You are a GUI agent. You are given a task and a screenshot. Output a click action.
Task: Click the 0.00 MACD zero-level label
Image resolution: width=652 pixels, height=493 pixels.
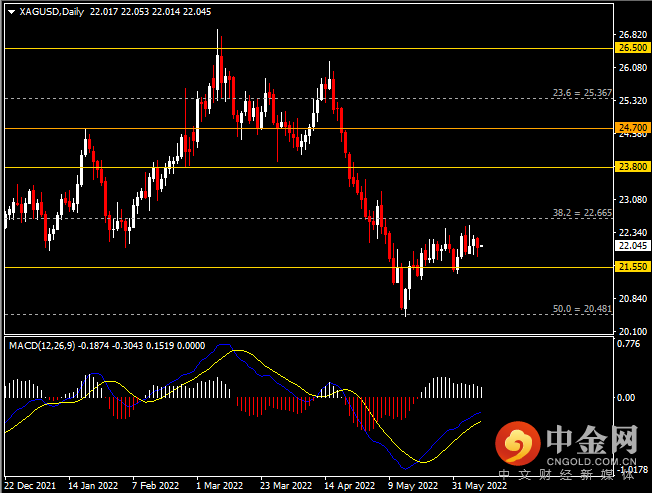point(626,398)
